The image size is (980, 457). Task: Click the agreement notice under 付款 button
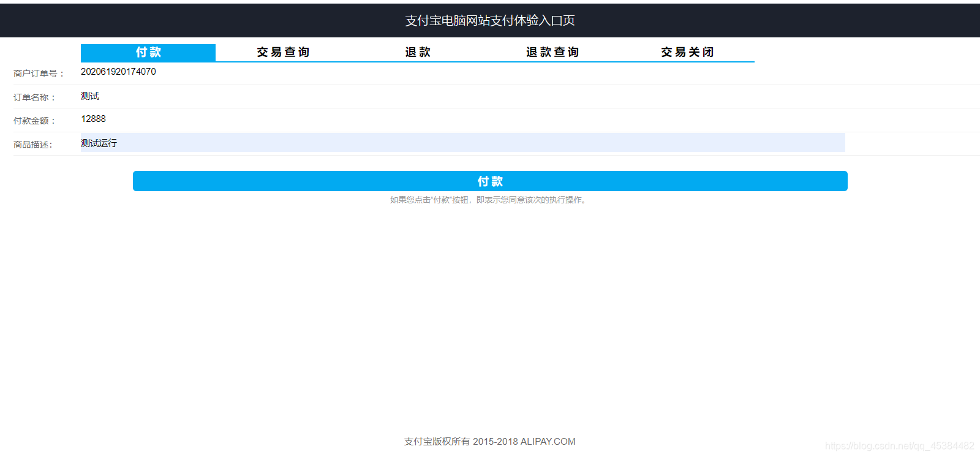click(x=490, y=200)
